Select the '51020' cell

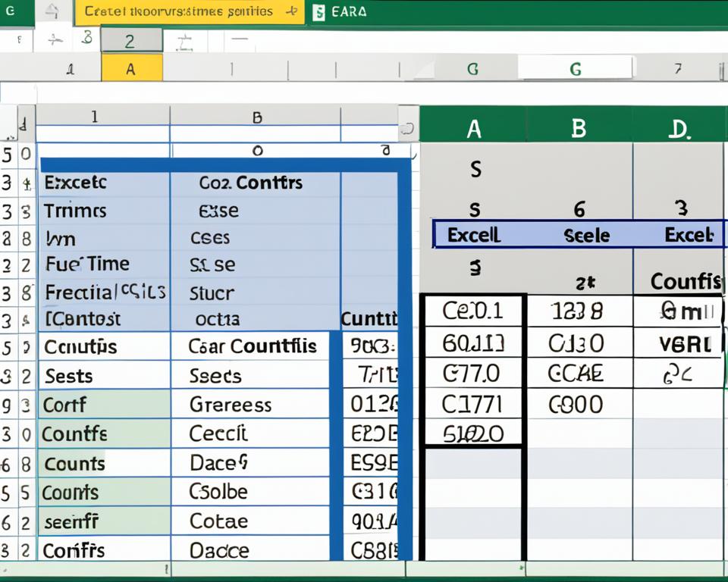pyautogui.click(x=473, y=433)
